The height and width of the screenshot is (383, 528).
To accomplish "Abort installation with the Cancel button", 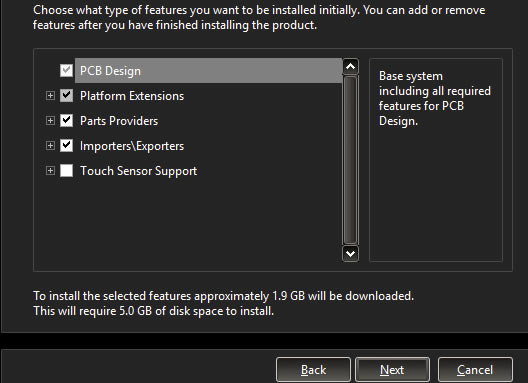I will click(475, 370).
